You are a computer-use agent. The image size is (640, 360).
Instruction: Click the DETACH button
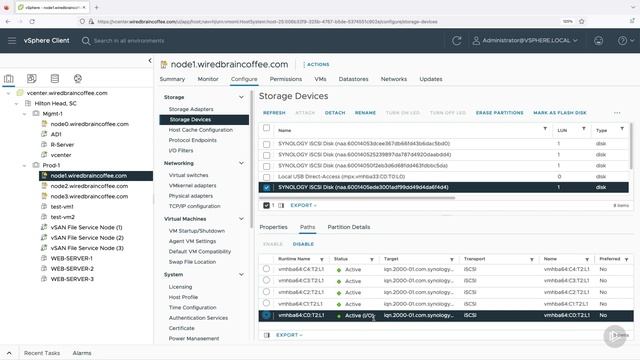[335, 113]
